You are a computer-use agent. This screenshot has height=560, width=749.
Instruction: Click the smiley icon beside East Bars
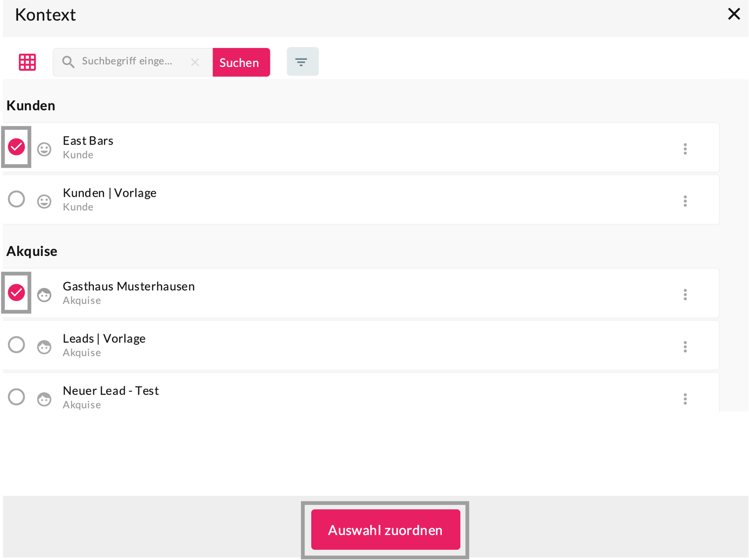44,149
